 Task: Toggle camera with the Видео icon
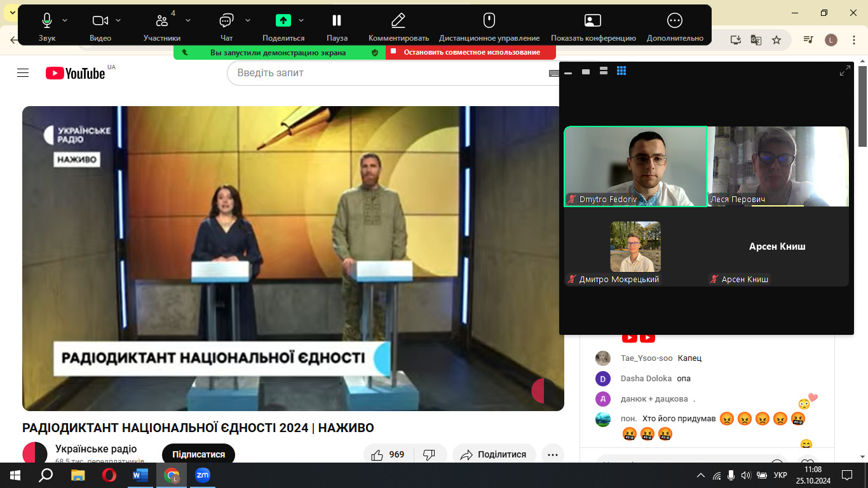[100, 21]
